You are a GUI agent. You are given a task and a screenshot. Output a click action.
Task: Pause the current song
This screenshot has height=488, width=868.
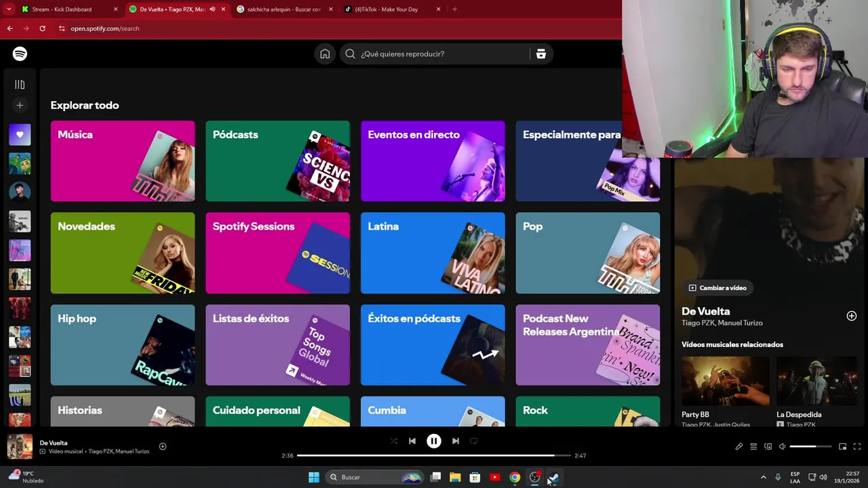pos(434,441)
